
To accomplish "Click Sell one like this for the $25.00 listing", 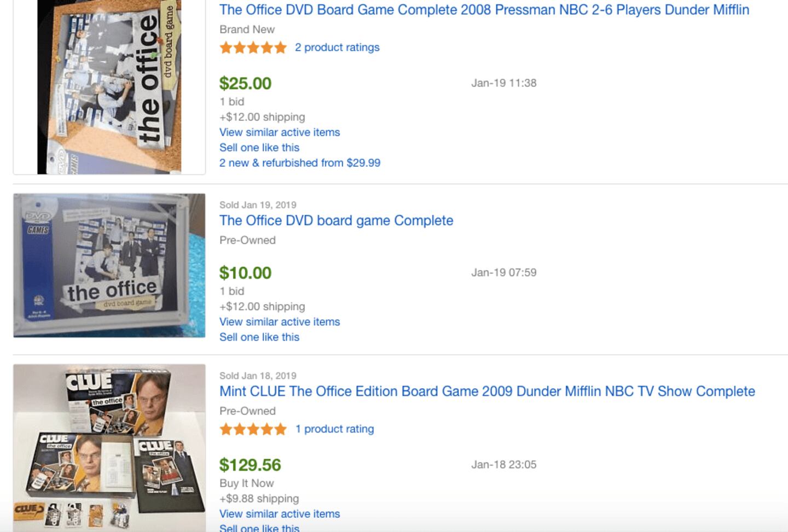I will pyautogui.click(x=259, y=148).
